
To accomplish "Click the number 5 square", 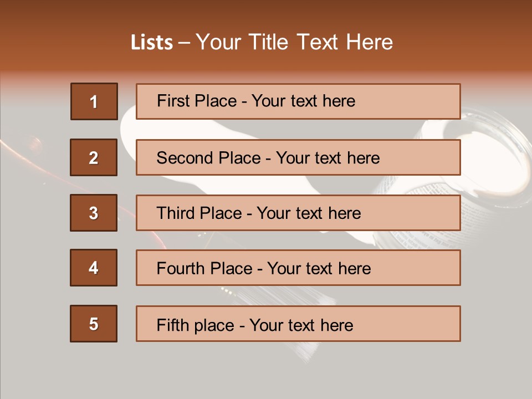I will (94, 324).
